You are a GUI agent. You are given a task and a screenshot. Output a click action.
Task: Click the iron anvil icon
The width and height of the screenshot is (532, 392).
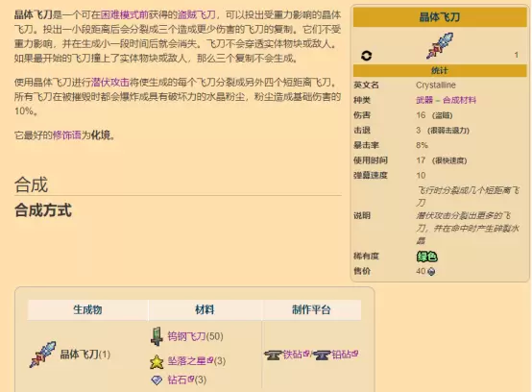click(x=273, y=355)
